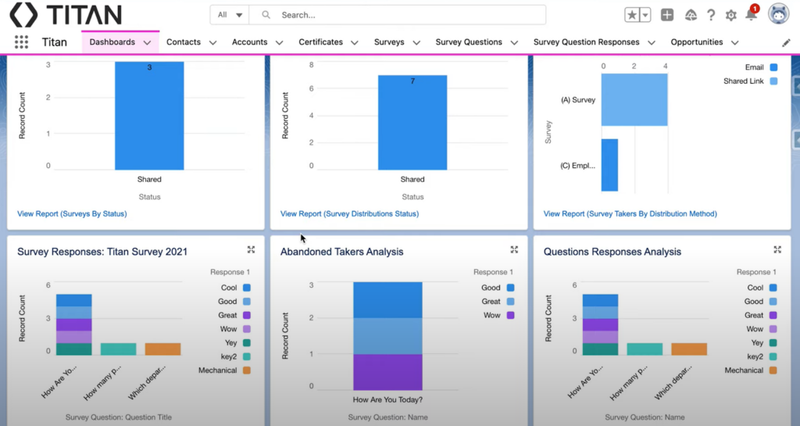This screenshot has height=426, width=800.
Task: Select the Survey Distributions Shared bar labeled 7
Action: click(412, 122)
